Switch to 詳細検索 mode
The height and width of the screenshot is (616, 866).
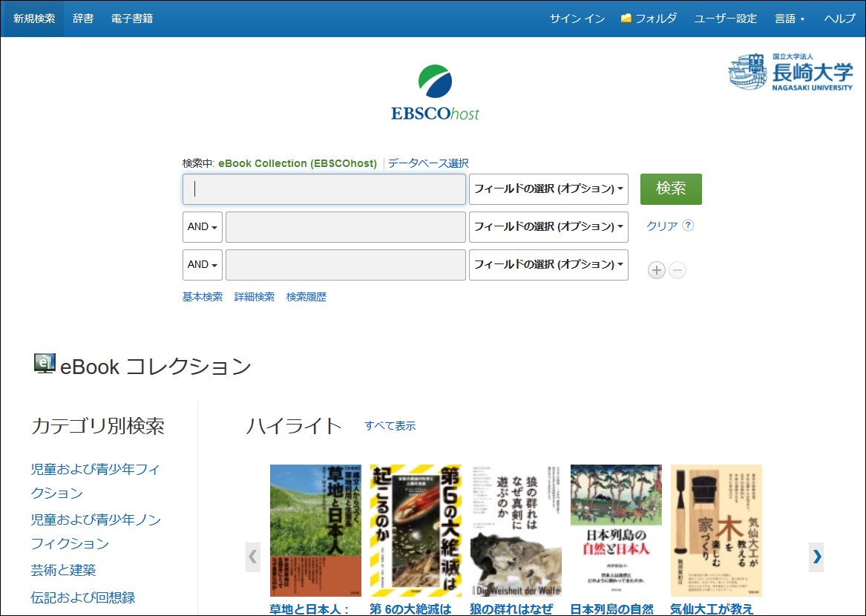tap(254, 297)
